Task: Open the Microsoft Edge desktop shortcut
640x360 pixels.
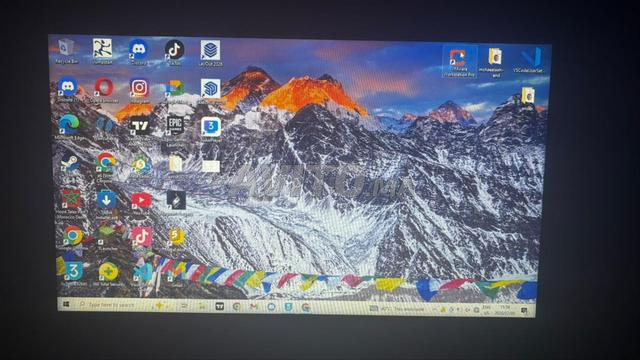Action: [x=69, y=124]
